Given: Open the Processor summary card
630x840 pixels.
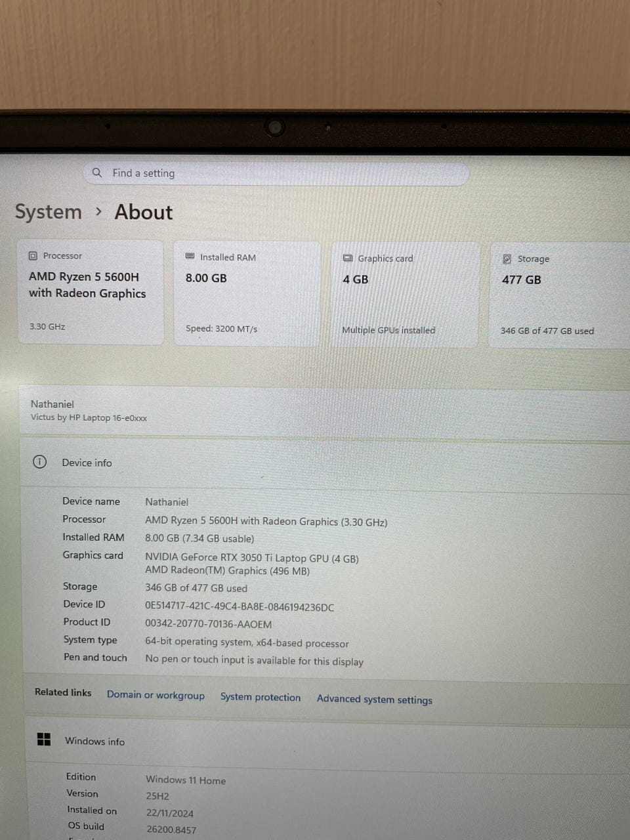Looking at the screenshot, I should pos(91,292).
